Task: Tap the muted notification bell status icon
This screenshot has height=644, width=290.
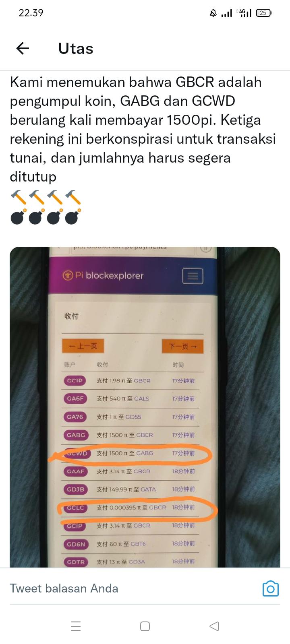Action: [213, 13]
